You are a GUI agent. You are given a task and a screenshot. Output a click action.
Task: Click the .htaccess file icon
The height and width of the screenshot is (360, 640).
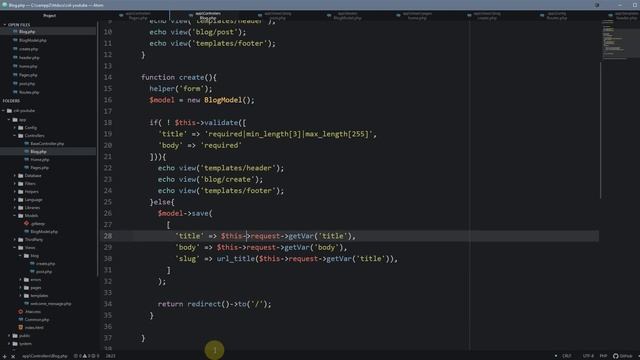tap(21, 311)
